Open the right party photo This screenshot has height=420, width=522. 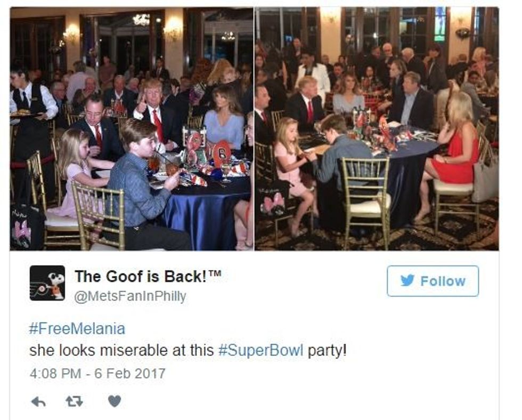coord(377,128)
